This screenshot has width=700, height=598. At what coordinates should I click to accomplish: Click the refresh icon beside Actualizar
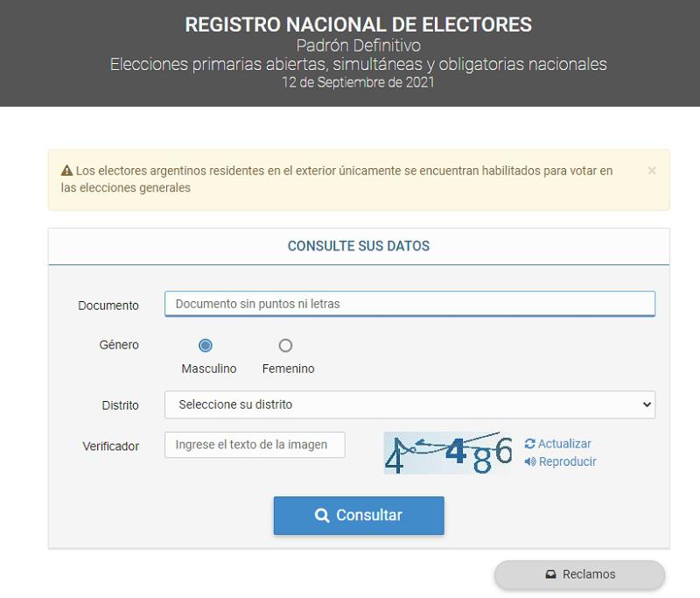530,444
